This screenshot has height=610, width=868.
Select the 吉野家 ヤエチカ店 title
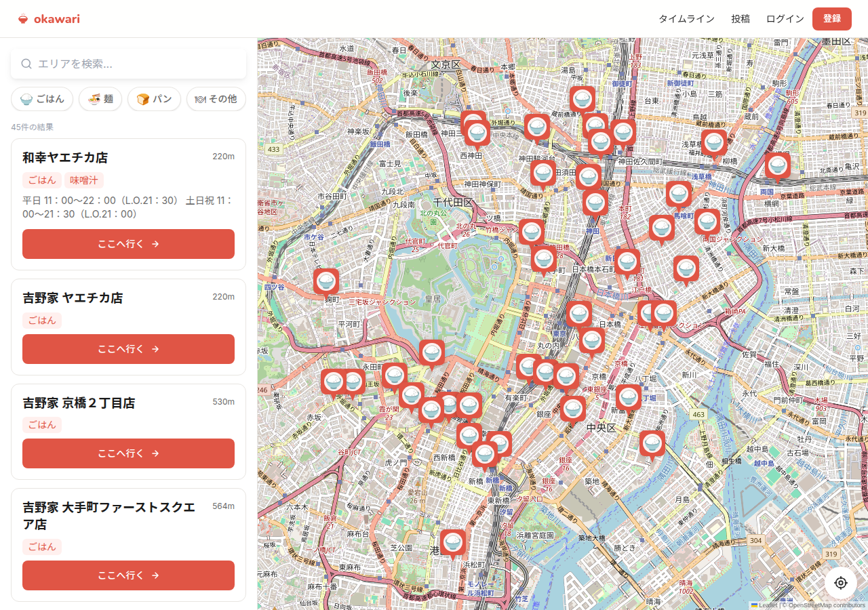[x=73, y=298]
